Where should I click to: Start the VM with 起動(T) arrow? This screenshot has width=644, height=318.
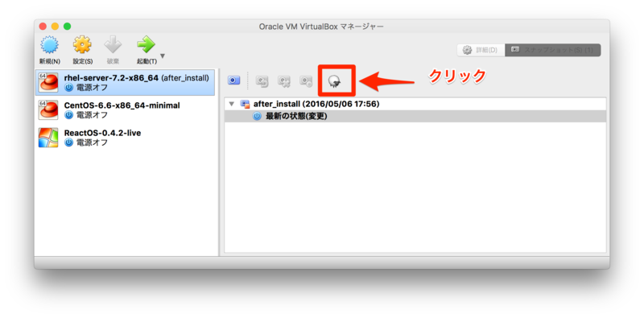[x=147, y=50]
